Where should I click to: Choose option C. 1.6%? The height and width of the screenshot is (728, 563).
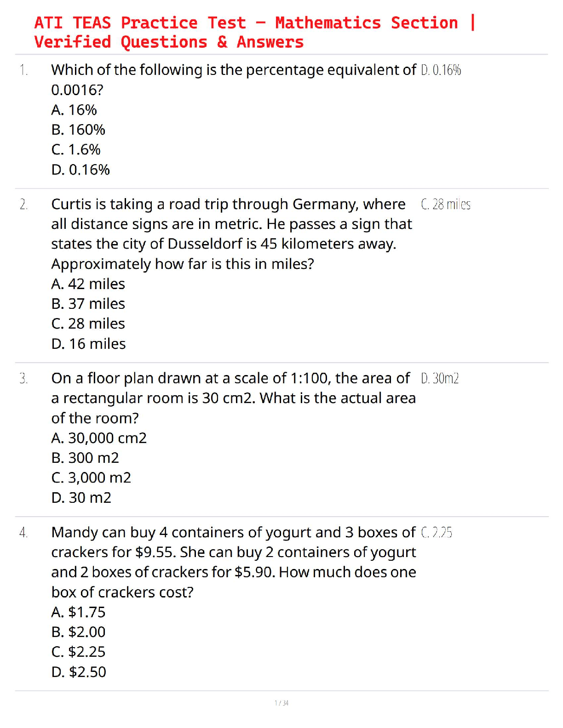pos(76,149)
